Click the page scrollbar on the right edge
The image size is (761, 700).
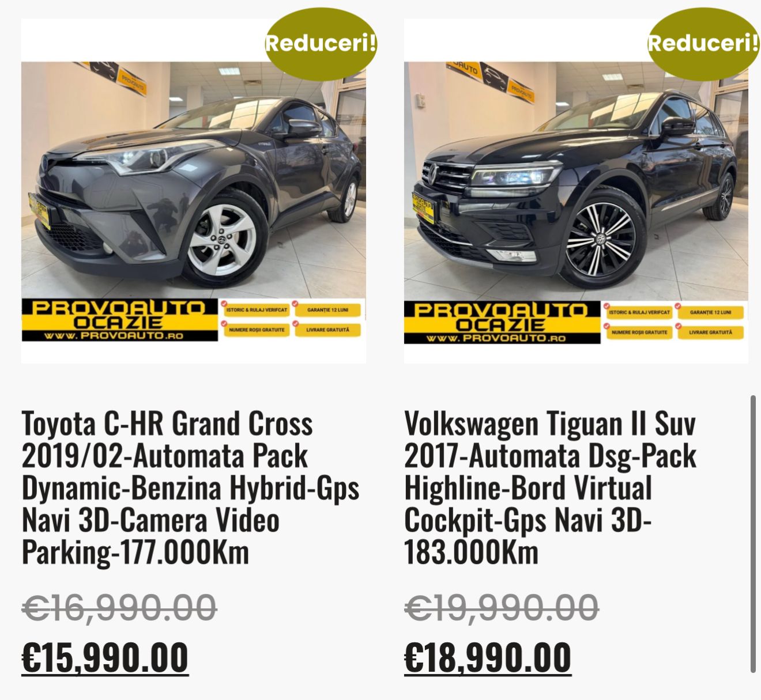[753, 533]
